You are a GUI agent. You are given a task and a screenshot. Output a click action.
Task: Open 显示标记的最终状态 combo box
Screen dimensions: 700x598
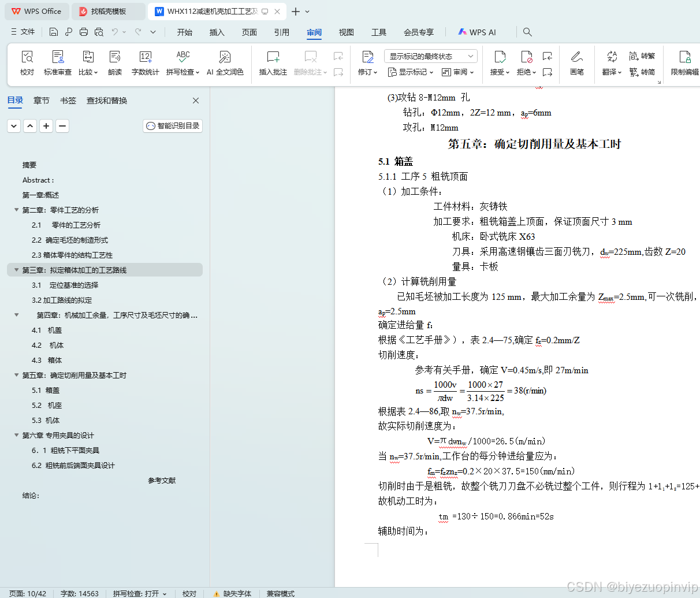[x=431, y=56]
